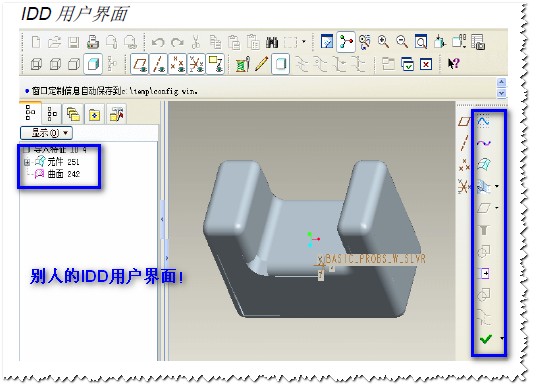Open the first model tree navigator tab
Image resolution: width=537 pixels, height=391 pixels.
point(30,113)
